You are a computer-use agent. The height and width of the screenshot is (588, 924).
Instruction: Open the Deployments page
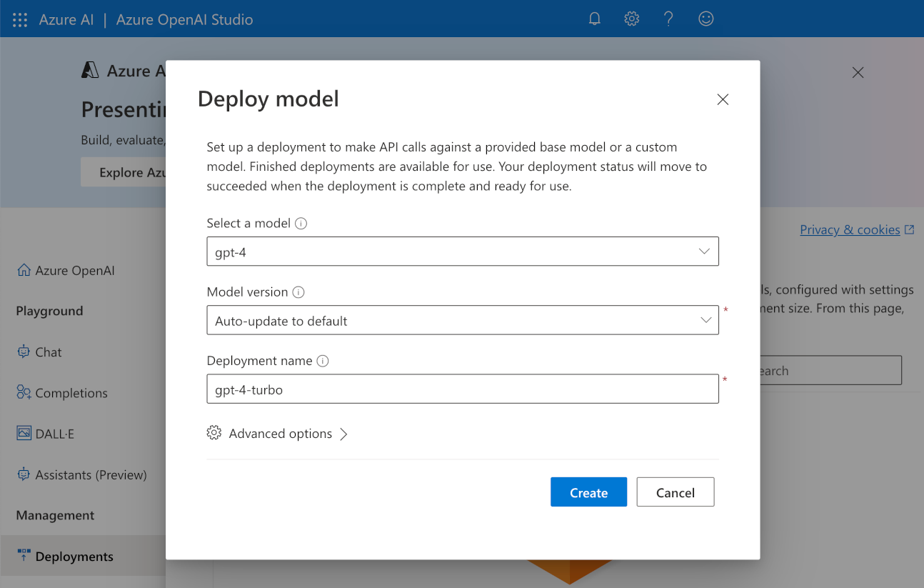click(76, 556)
